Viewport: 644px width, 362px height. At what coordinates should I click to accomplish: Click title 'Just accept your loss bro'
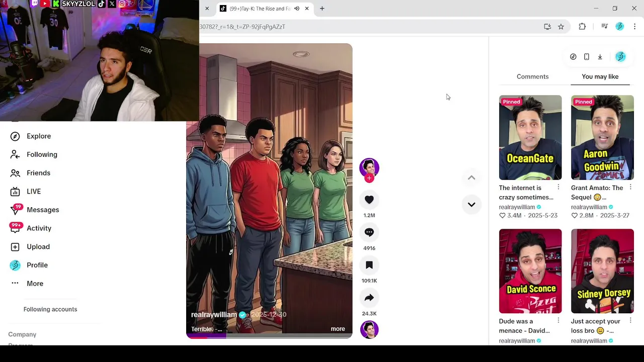click(596, 326)
